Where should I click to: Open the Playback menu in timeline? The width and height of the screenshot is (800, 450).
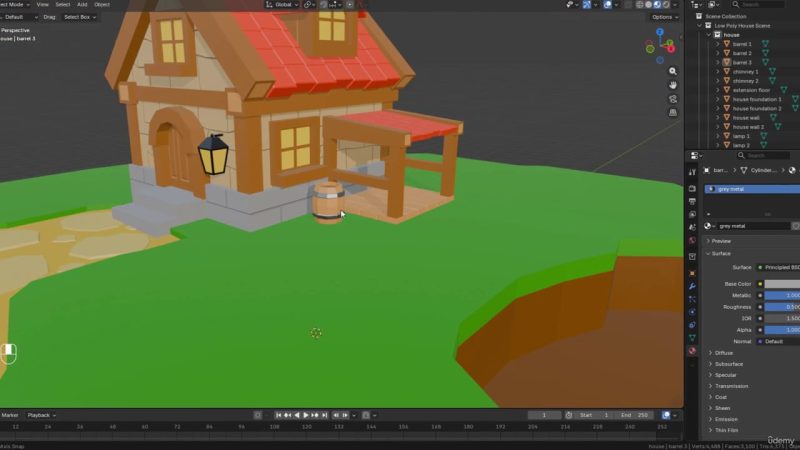pyautogui.click(x=40, y=415)
